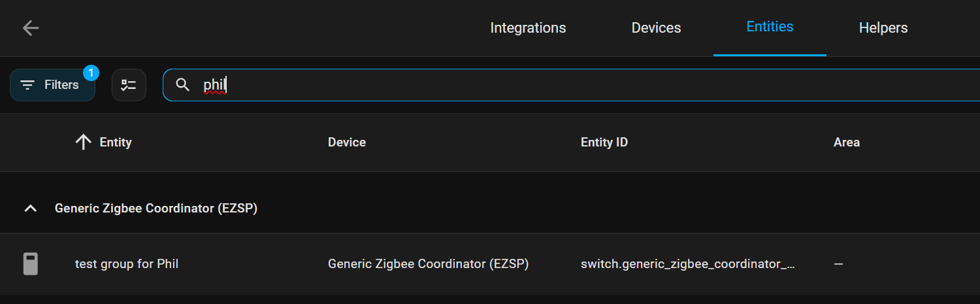Select the Entities tab

770,27
